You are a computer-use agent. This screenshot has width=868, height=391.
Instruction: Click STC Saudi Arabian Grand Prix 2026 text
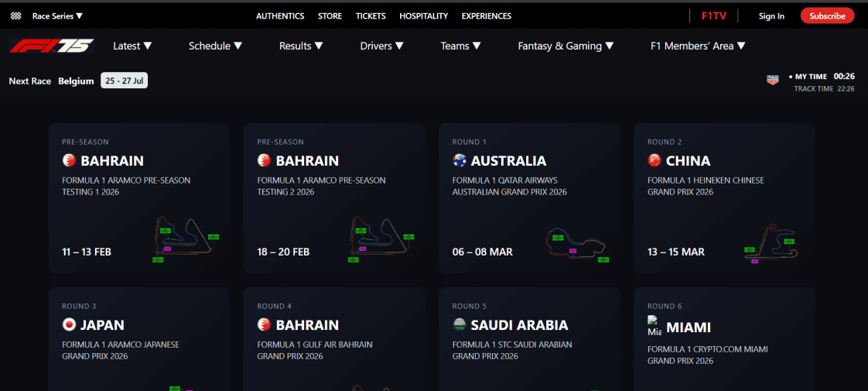pos(512,350)
